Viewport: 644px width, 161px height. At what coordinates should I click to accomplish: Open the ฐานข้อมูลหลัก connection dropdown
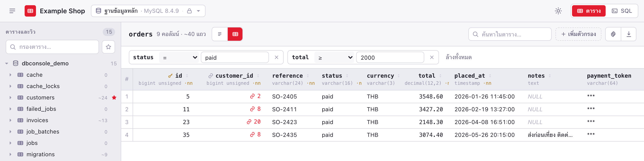[148, 11]
